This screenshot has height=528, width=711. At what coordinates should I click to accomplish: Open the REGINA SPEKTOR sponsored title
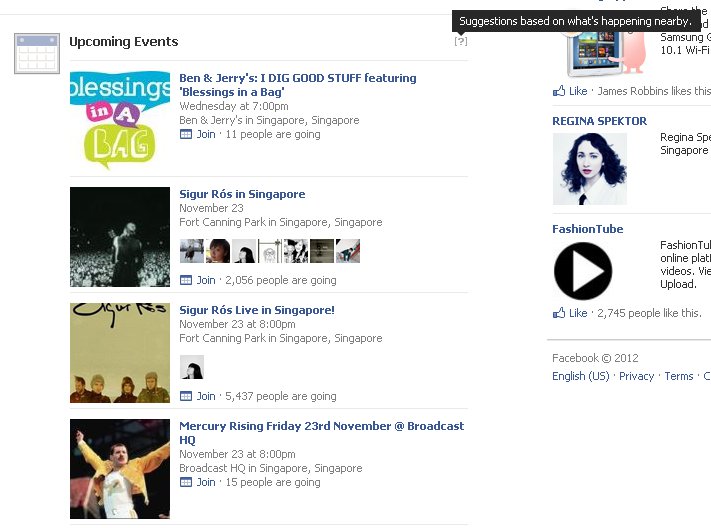point(599,121)
